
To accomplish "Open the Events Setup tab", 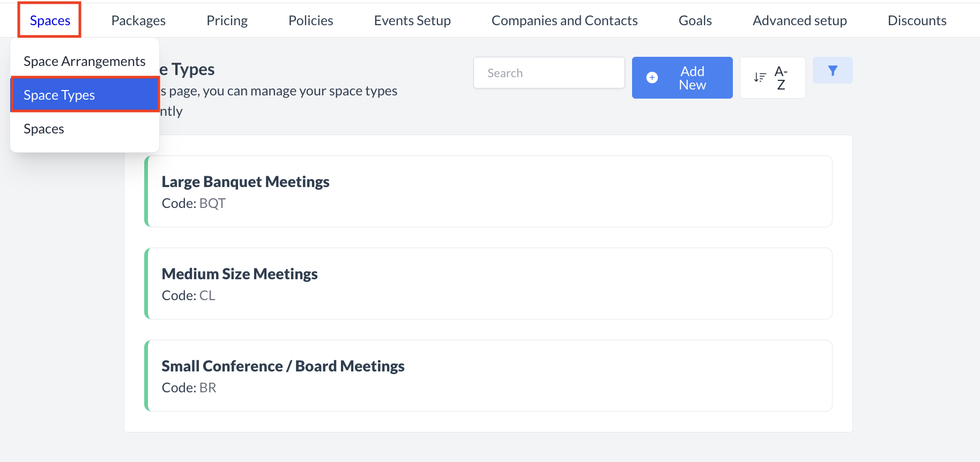I will 412,20.
